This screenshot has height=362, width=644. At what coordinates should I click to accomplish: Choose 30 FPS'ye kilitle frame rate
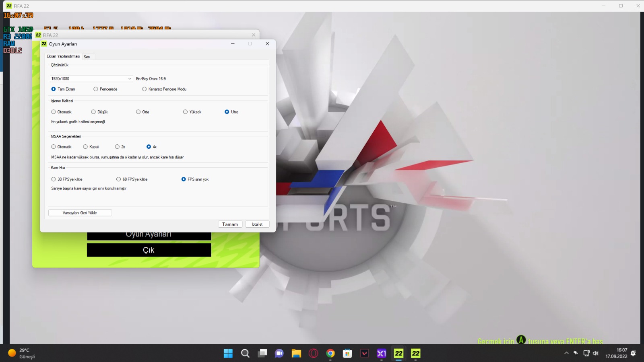(67, 179)
